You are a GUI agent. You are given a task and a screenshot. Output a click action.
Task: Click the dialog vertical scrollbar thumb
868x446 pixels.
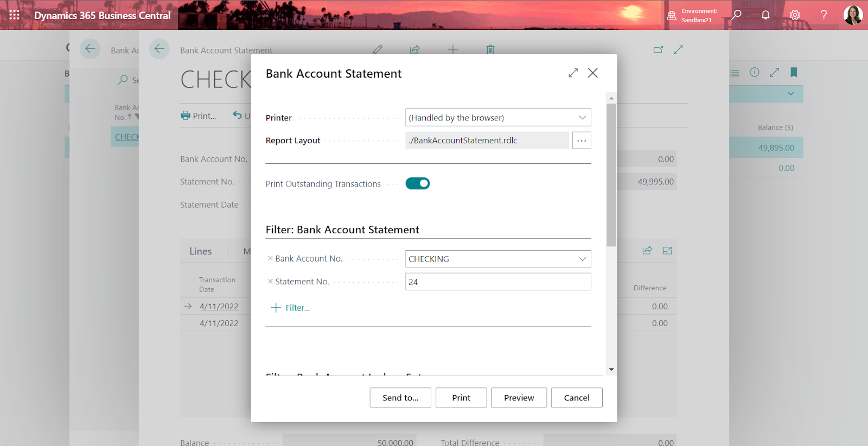tap(611, 175)
